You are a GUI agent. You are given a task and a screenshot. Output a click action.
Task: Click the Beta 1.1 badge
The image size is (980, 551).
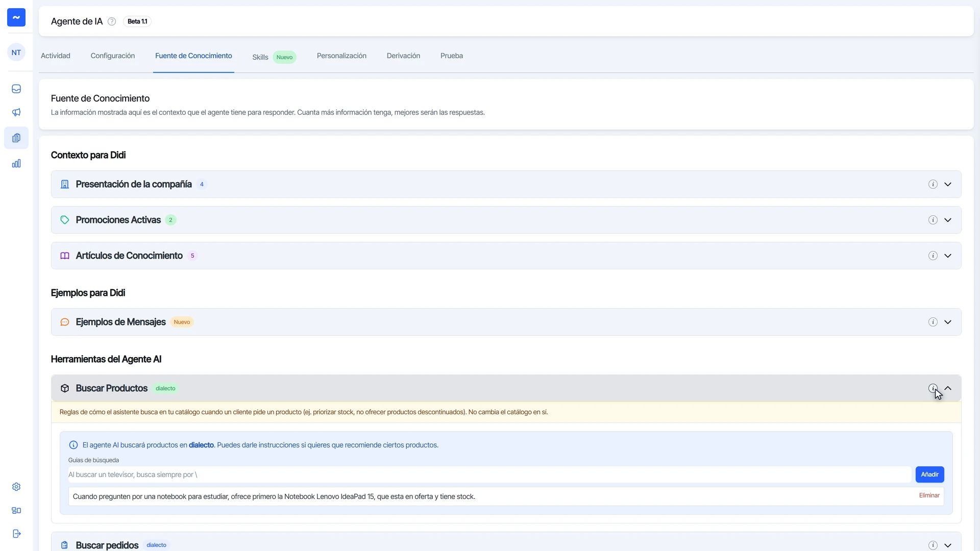click(137, 21)
